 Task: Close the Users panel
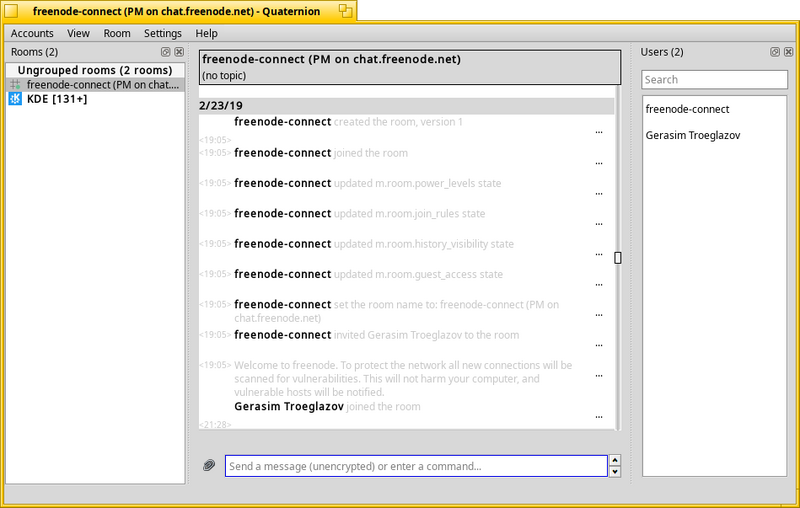789,52
